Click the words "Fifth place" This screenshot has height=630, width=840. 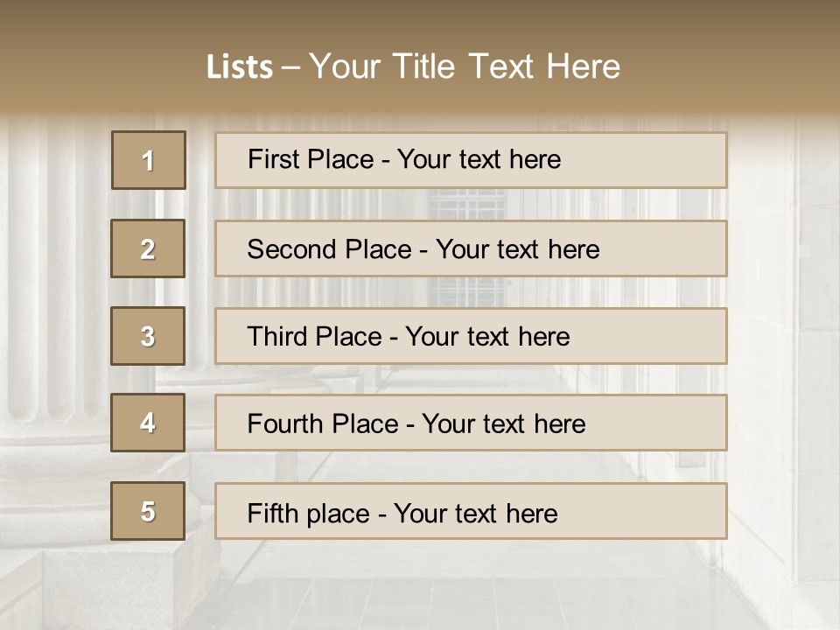309,514
